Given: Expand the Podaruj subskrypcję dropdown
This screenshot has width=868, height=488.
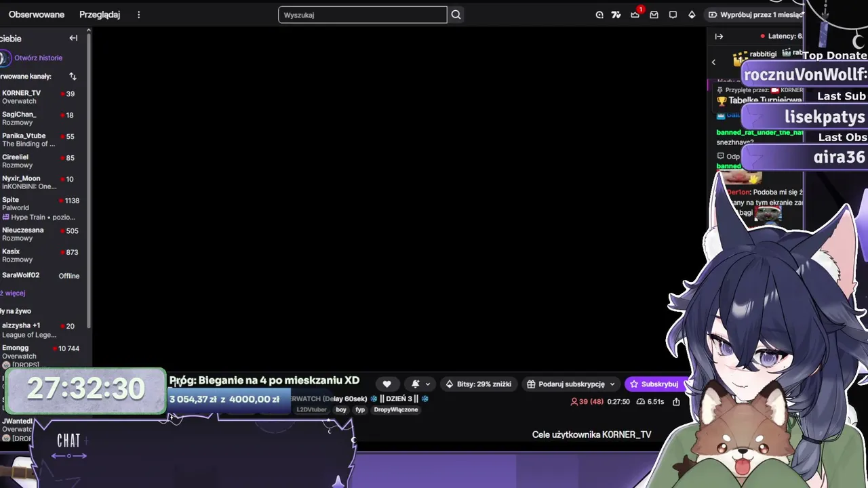Looking at the screenshot, I should pos(612,384).
